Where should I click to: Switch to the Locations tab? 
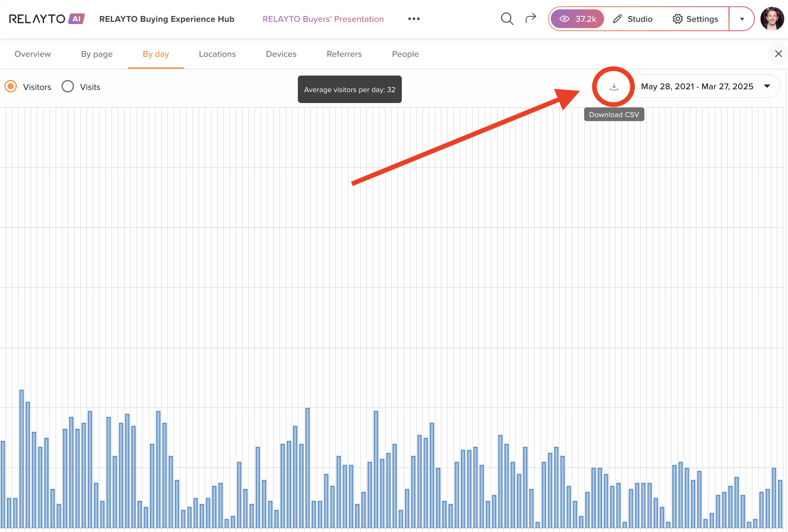(217, 54)
